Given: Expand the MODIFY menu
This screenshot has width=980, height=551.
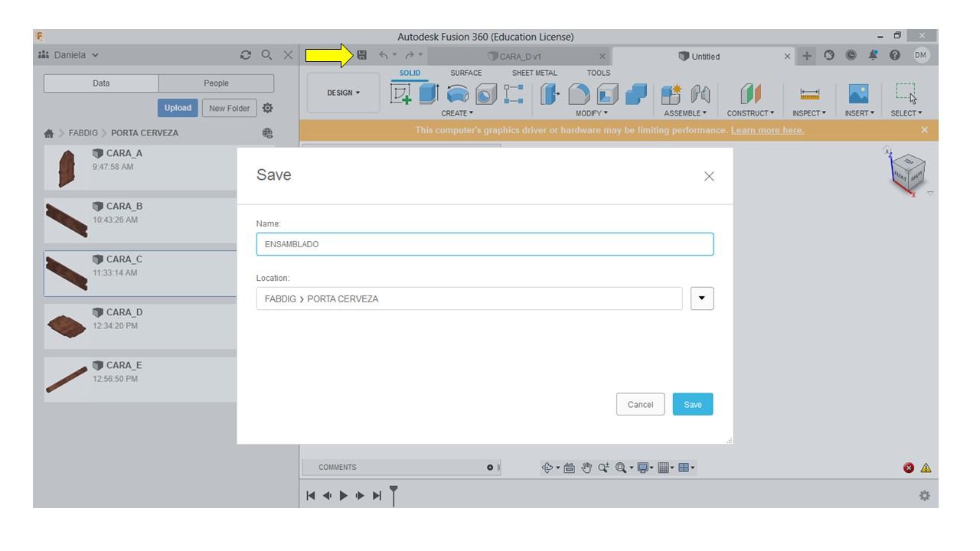Looking at the screenshot, I should click(592, 114).
